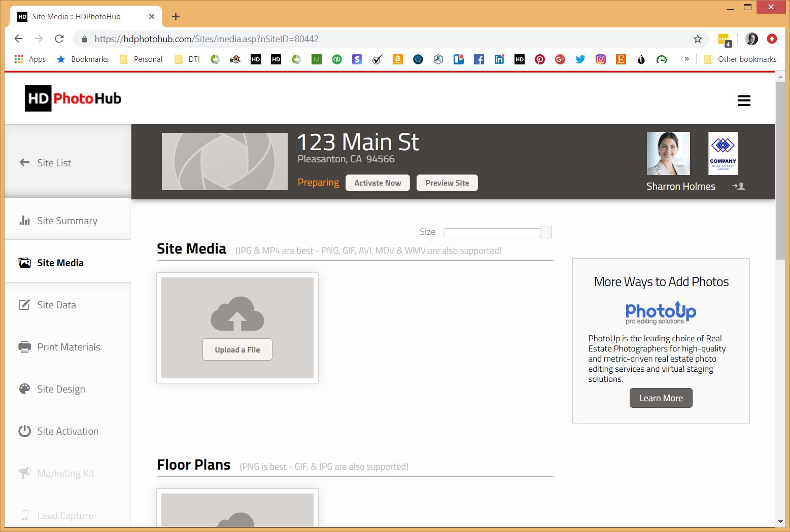Open Site Data in sidebar
The height and width of the screenshot is (532, 790).
coord(48,305)
